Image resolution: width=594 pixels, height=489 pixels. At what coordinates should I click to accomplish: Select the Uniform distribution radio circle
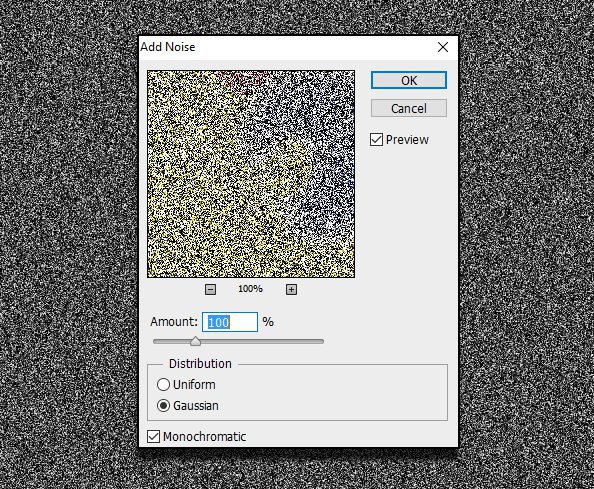pos(163,384)
